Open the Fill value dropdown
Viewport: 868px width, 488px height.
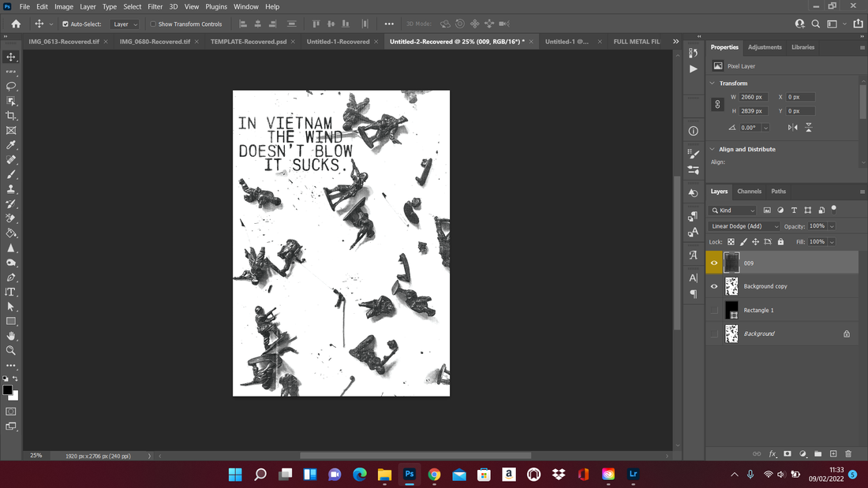pos(832,242)
